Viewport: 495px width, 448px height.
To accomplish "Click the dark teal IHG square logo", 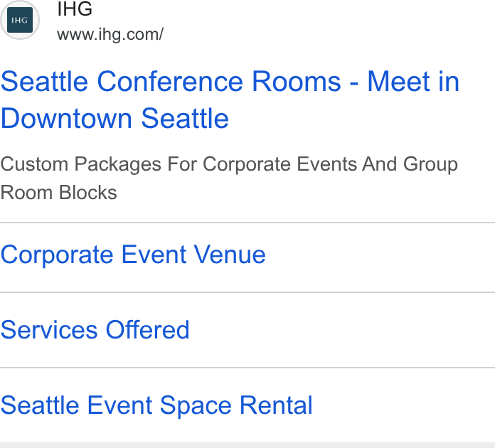I will (x=20, y=20).
